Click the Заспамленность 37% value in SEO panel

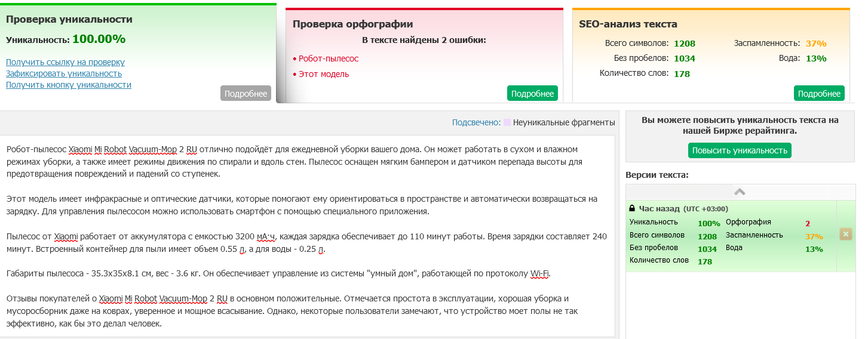point(816,43)
